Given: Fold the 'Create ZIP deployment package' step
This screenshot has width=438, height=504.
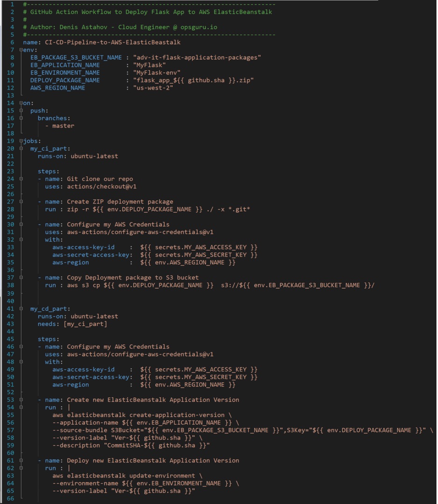Looking at the screenshot, I should click(x=21, y=201).
